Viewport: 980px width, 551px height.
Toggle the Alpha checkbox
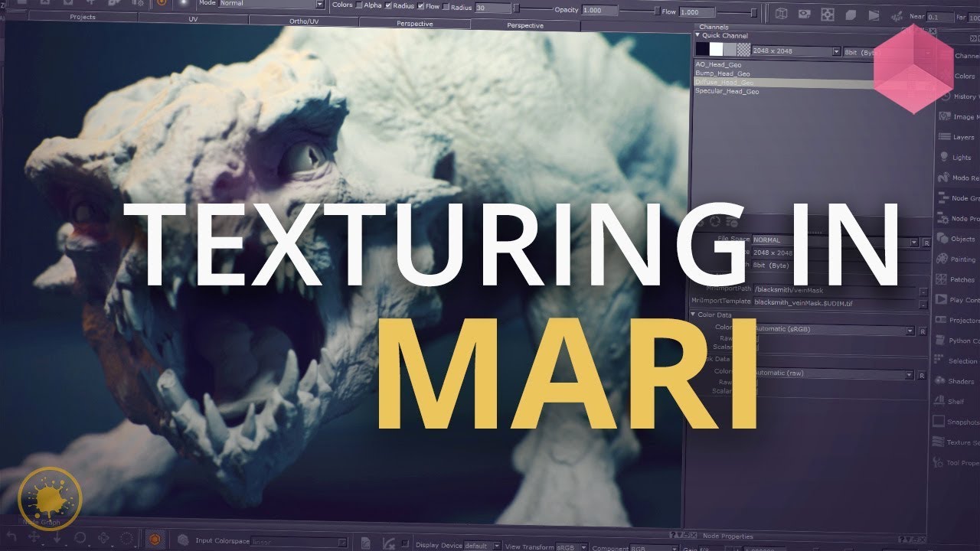(359, 5)
